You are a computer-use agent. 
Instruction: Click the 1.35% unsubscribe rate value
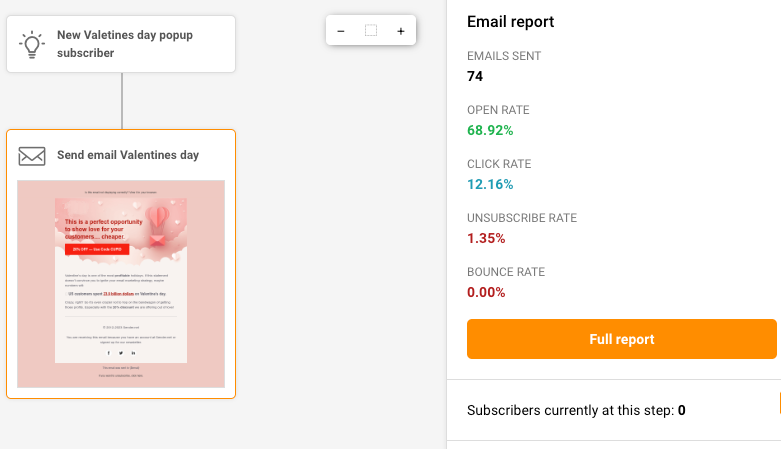coord(488,238)
